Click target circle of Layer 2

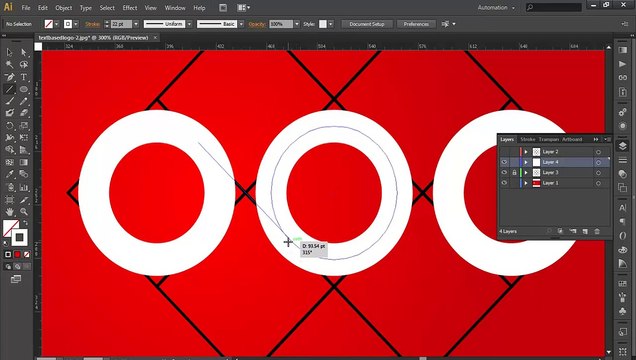(598, 152)
